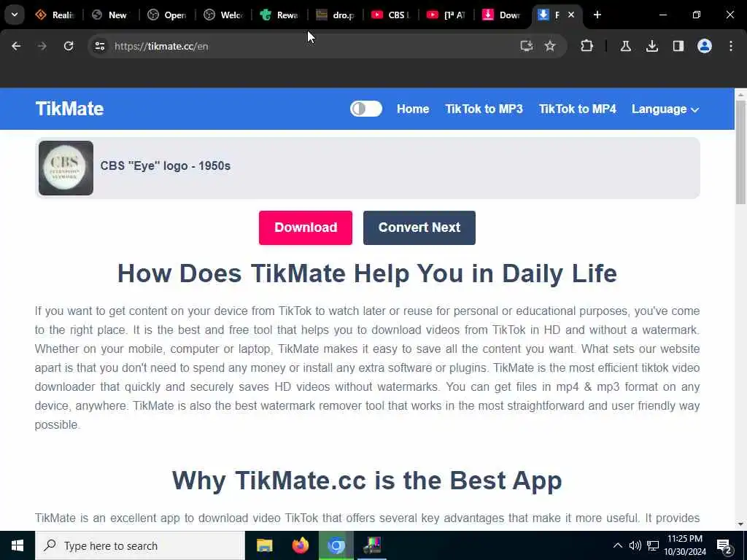Click the taskbar search box
The image size is (747, 560).
pos(140,545)
